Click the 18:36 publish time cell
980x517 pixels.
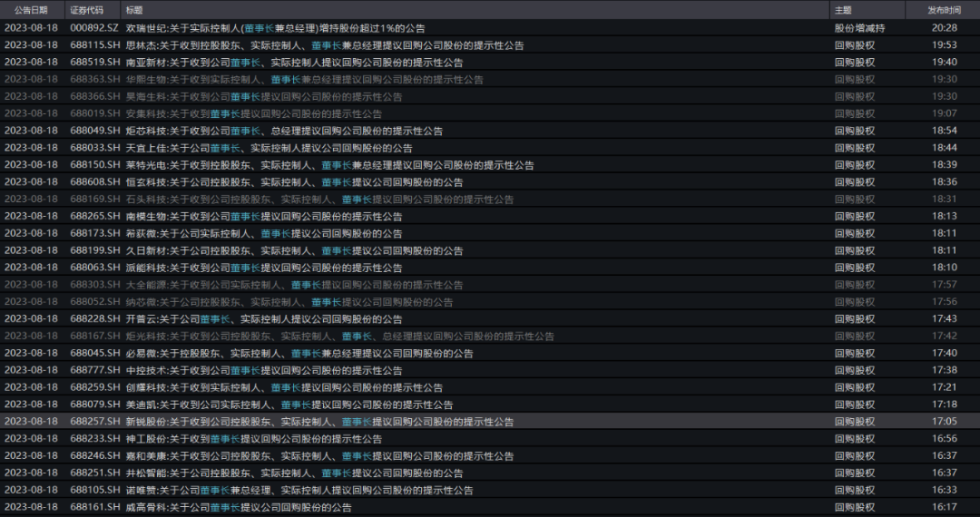tap(945, 182)
